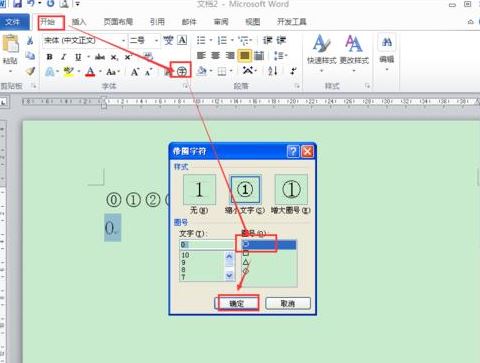Open the font size dropdown

coord(156,41)
